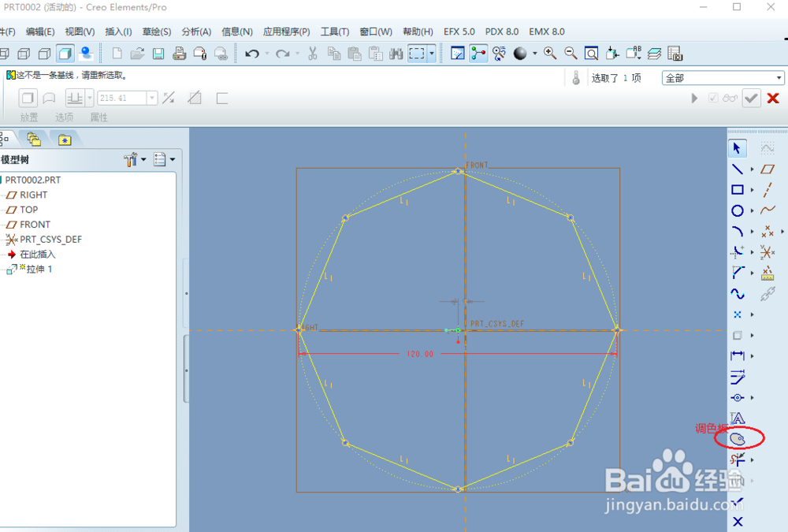Image resolution: width=788 pixels, height=532 pixels.
Task: Open the 分析(A) menu
Action: pos(196,32)
